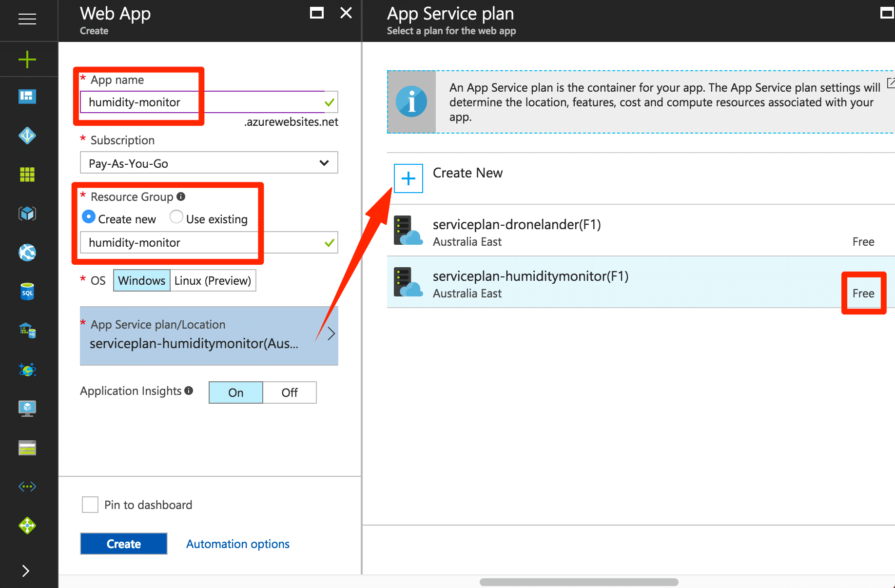Open All resources green grid icon

click(27, 175)
